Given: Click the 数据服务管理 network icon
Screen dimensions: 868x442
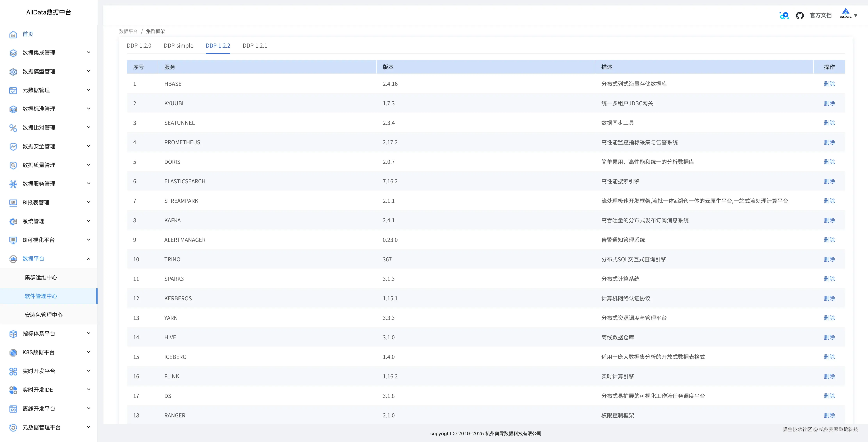Looking at the screenshot, I should pyautogui.click(x=13, y=184).
